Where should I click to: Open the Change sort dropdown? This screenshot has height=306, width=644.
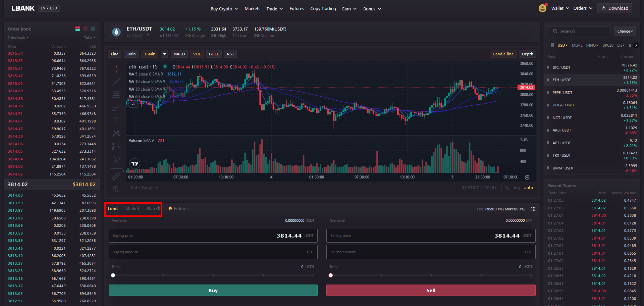pos(625,31)
